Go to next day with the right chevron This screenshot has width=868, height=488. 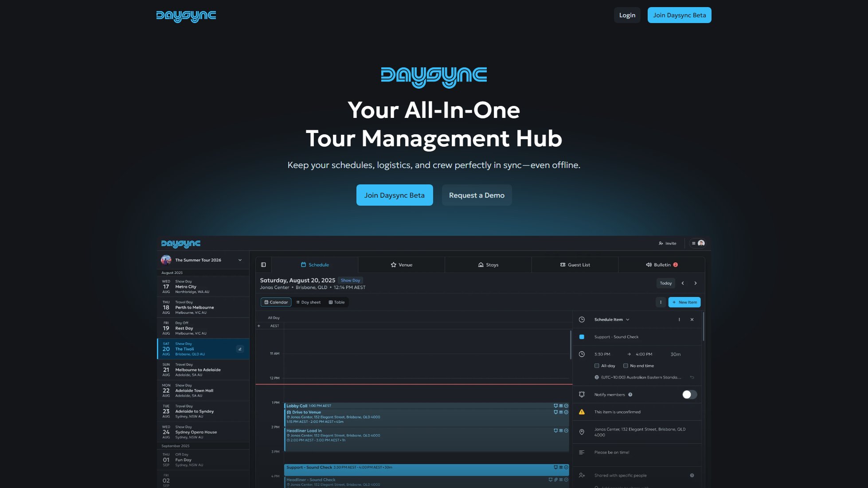696,283
